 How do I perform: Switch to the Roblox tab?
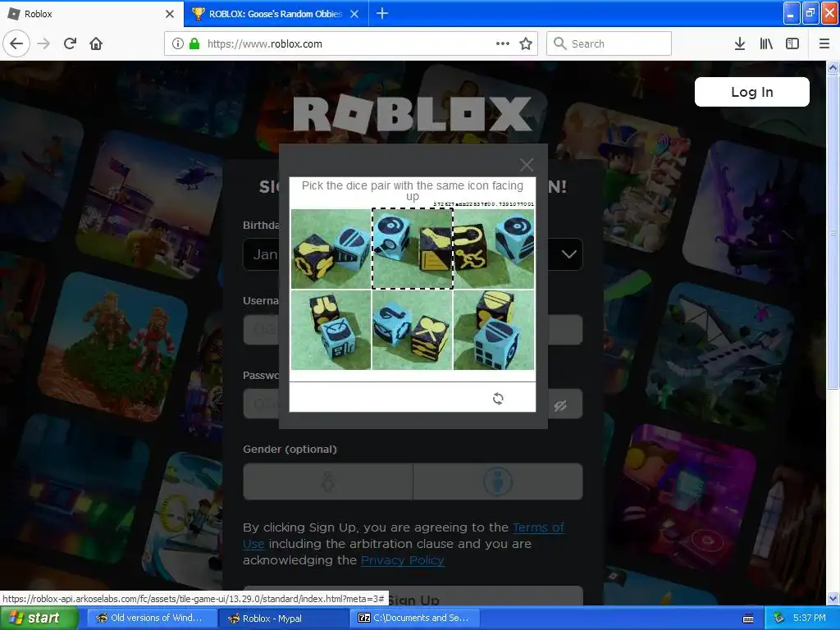pos(92,14)
